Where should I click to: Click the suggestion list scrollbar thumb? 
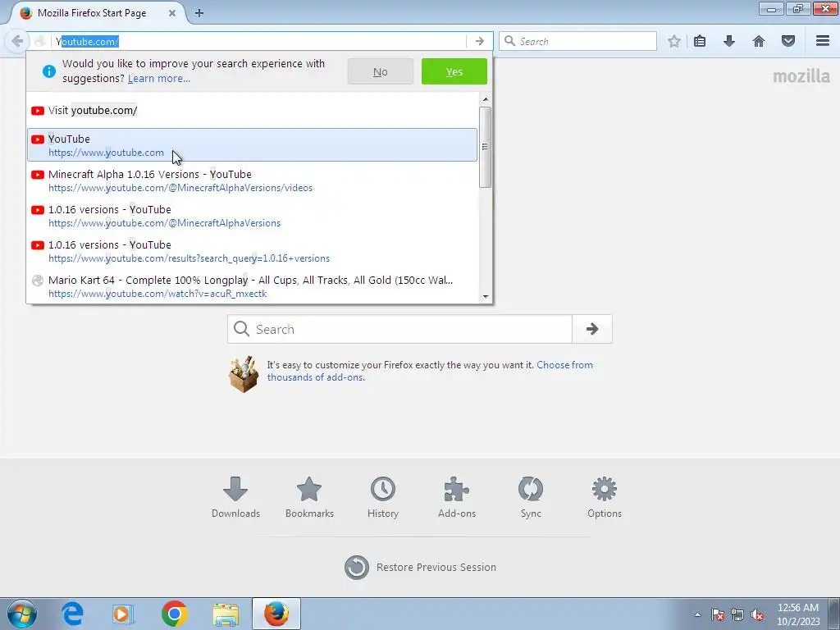click(486, 148)
